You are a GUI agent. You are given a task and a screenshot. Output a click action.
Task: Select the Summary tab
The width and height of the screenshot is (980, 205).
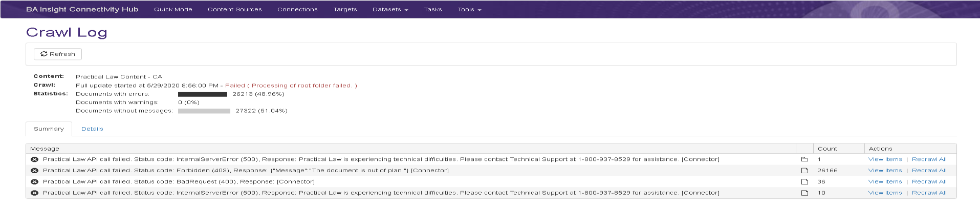tap(49, 129)
